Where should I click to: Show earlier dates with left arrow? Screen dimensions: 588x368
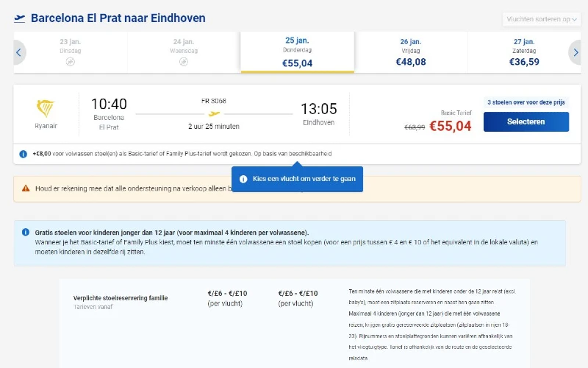tap(19, 52)
